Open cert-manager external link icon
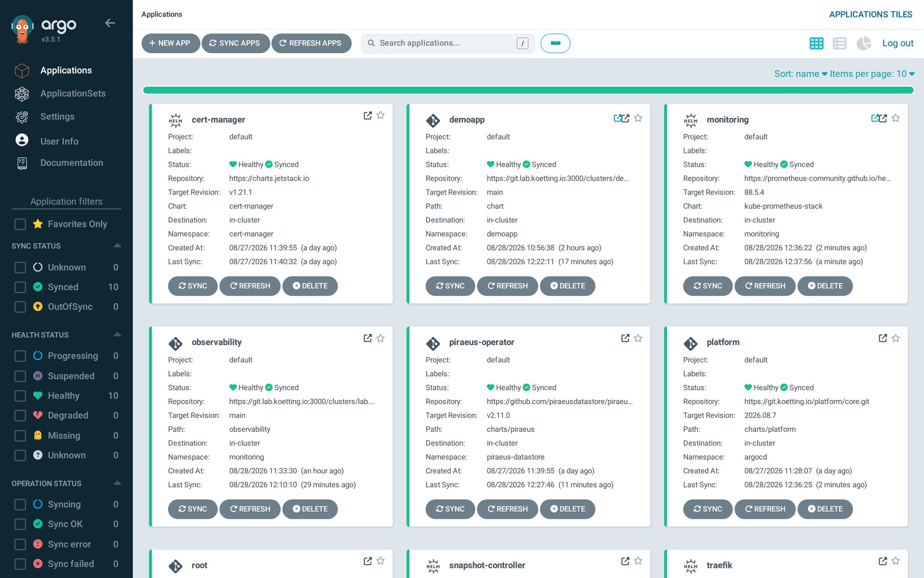Screen dimensions: 924x578 (367, 116)
